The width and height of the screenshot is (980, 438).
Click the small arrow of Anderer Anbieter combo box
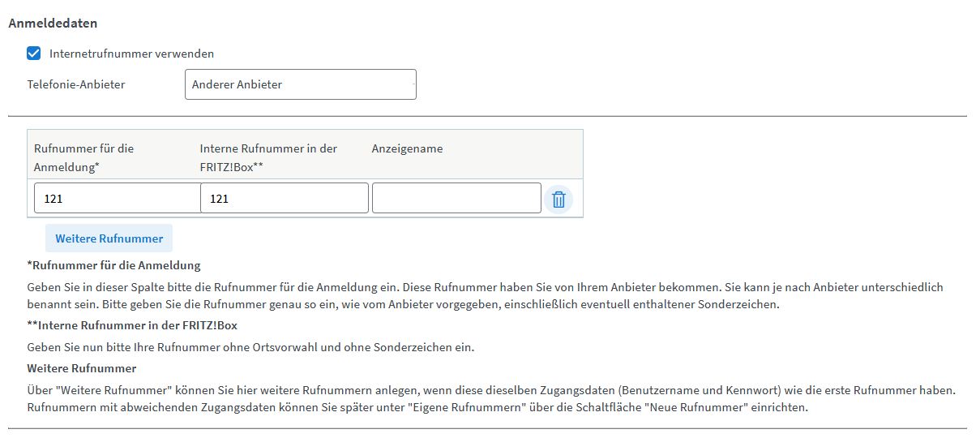click(413, 84)
